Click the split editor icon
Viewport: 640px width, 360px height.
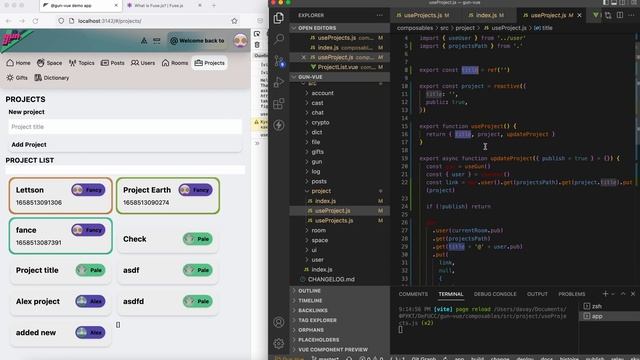pos(620,15)
